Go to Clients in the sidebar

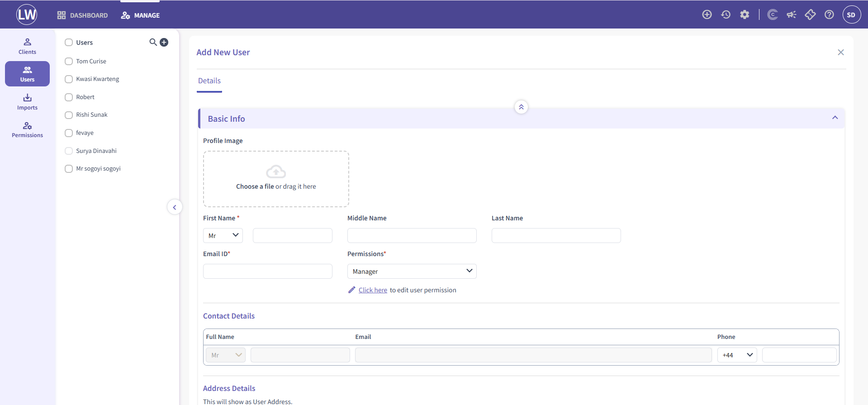click(27, 46)
